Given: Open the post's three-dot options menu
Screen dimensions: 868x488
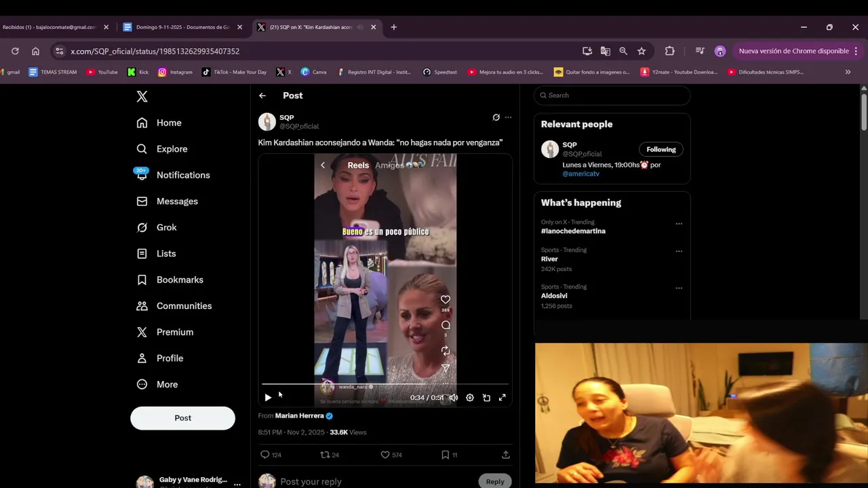Looking at the screenshot, I should coord(508,117).
